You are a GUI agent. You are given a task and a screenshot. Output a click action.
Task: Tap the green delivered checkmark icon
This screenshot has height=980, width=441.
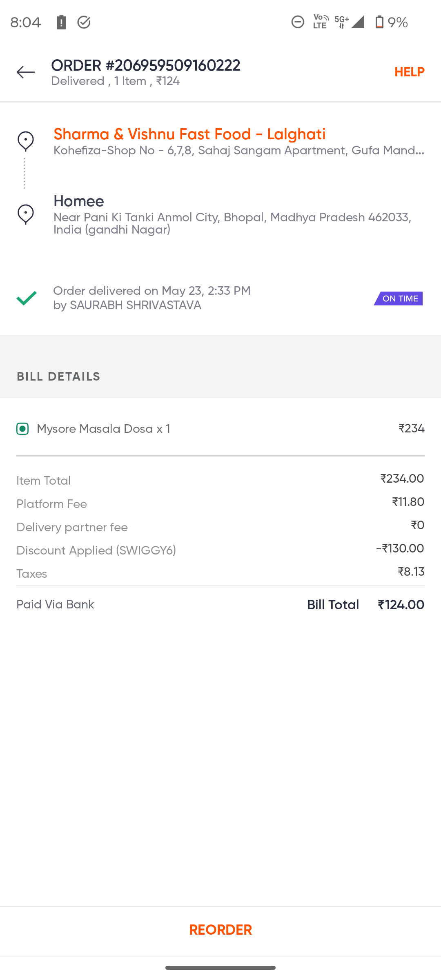coord(27,298)
